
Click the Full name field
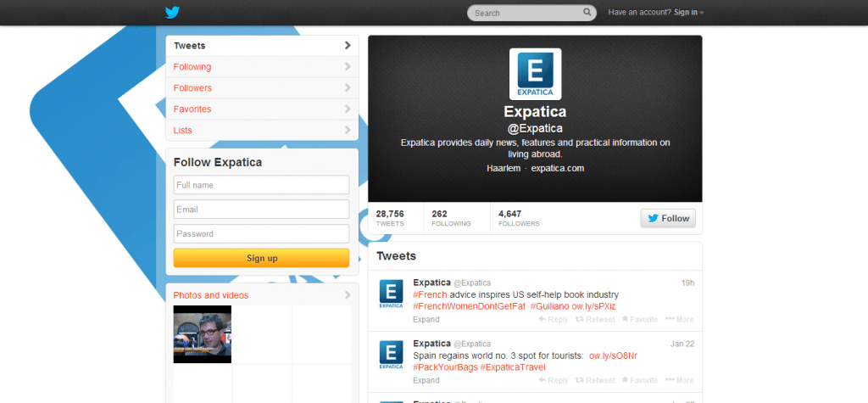(x=261, y=185)
